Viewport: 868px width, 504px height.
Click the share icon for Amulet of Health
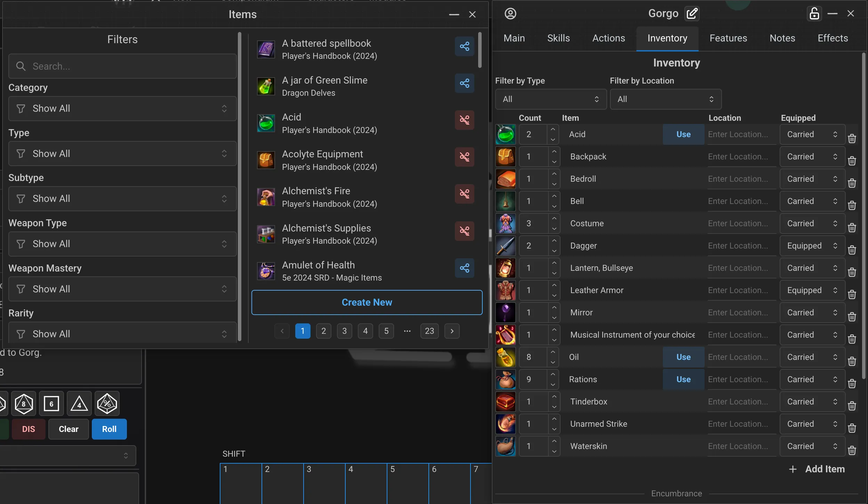[464, 268]
